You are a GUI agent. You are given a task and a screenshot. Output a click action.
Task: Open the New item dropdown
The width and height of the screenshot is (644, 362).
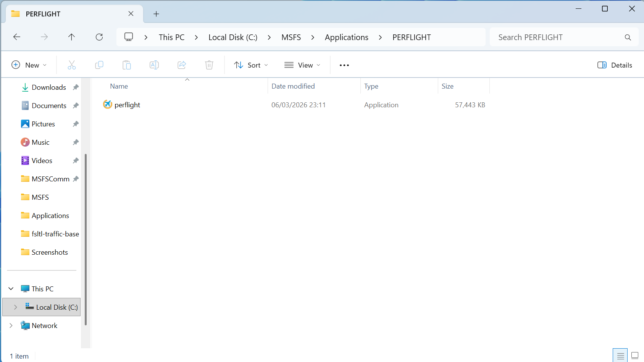point(29,65)
